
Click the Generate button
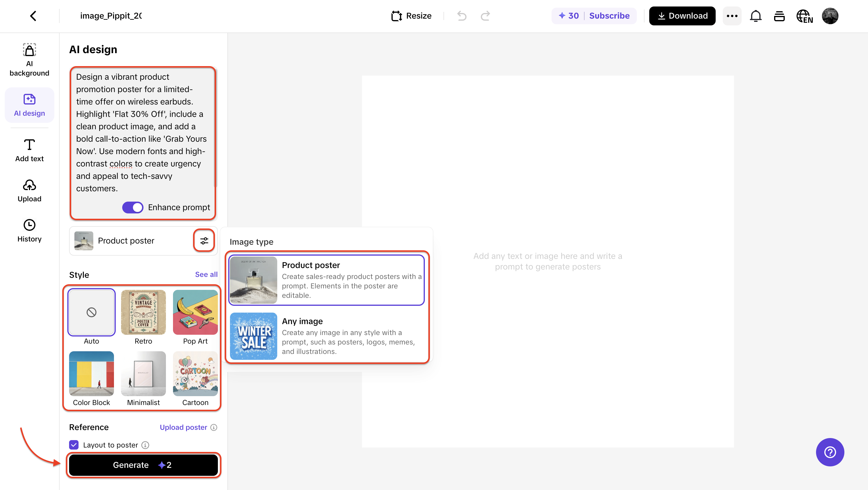(x=143, y=465)
